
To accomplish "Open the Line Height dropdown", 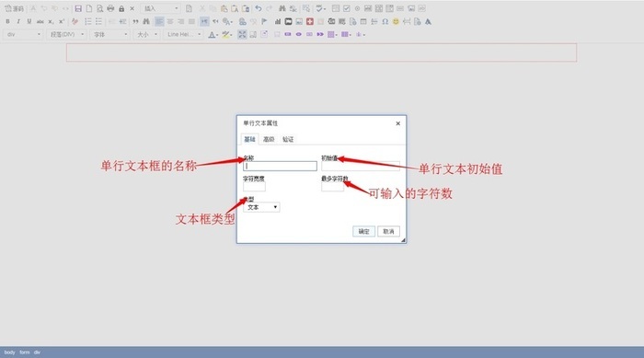I will tap(183, 35).
